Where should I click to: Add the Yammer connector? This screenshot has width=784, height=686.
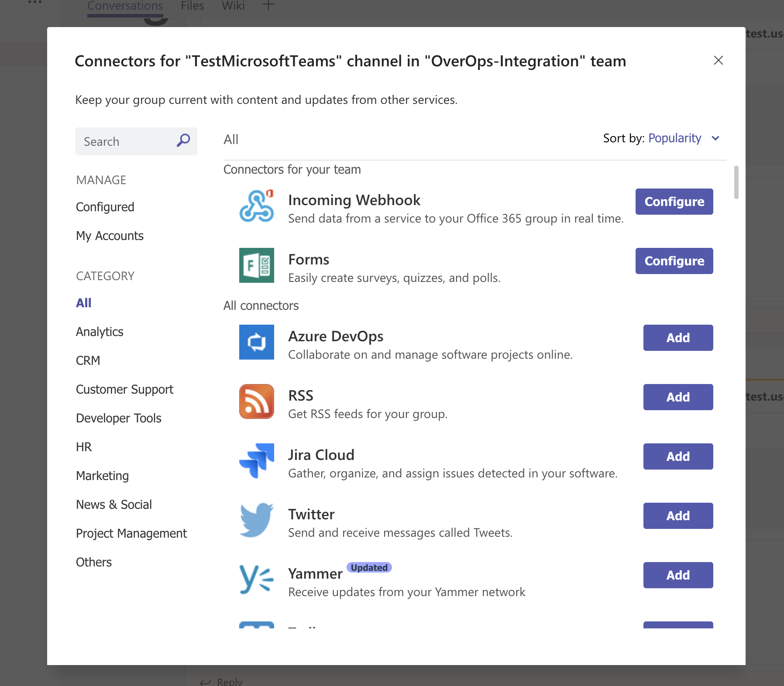[x=678, y=575]
